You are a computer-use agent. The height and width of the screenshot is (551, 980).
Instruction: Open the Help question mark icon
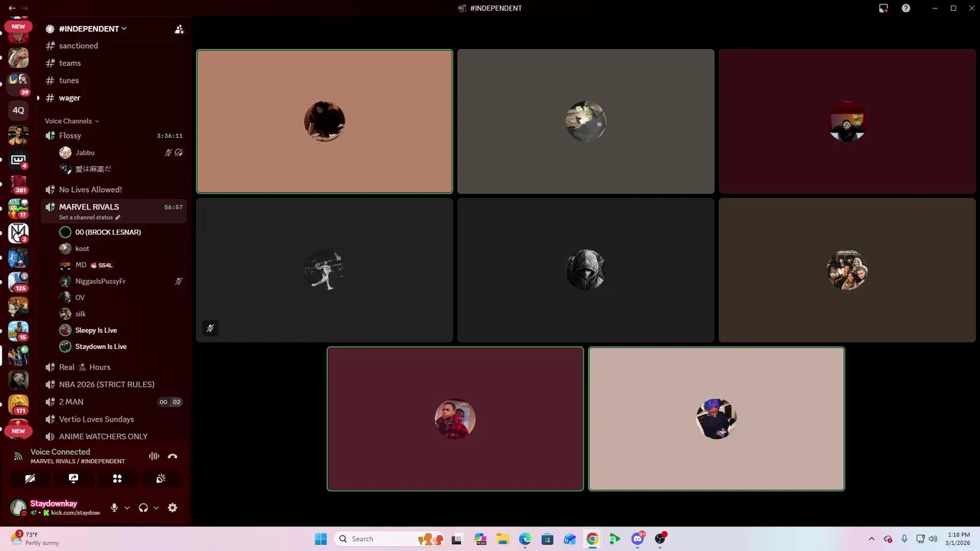pos(906,8)
